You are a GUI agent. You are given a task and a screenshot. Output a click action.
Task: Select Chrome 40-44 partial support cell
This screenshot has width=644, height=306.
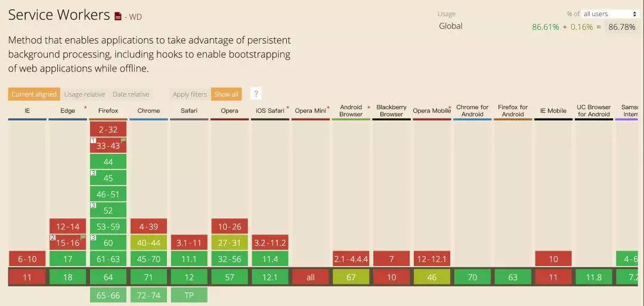click(x=148, y=243)
